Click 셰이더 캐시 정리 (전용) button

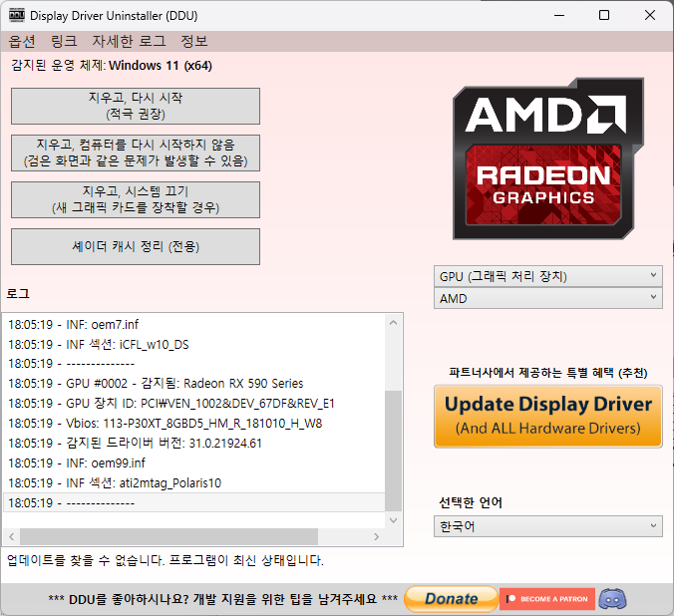136,247
